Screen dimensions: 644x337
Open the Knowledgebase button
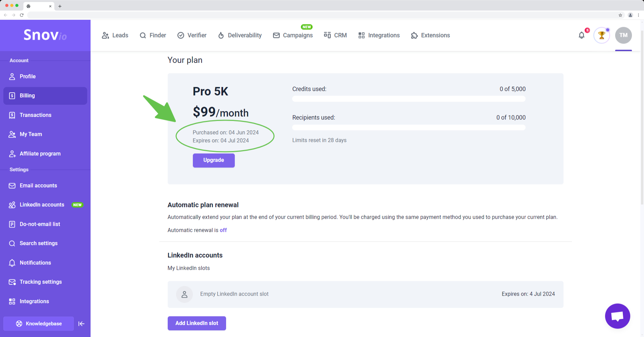[39, 324]
